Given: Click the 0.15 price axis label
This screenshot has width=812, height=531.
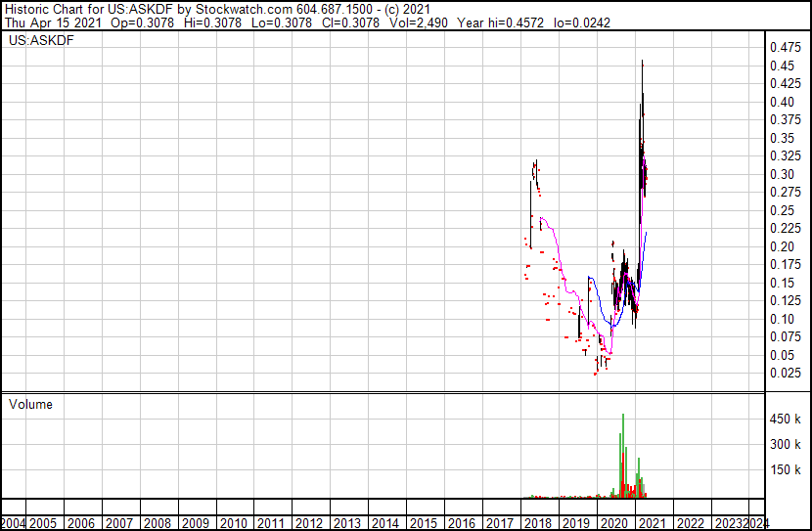Looking at the screenshot, I should point(782,283).
